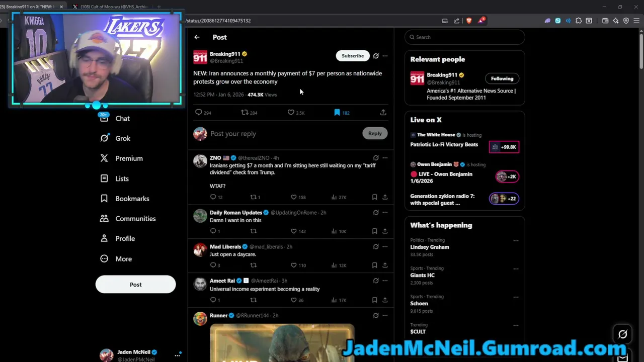644x362 pixels.
Task: Open the Lindsey Graham trending topic
Action: click(x=430, y=247)
